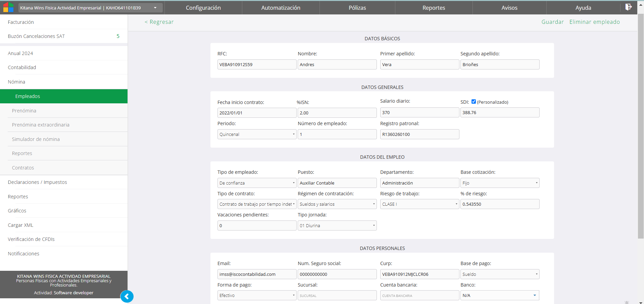Viewport: 644px width, 304px height.
Task: Click the colorful app logo
Action: (8, 7)
